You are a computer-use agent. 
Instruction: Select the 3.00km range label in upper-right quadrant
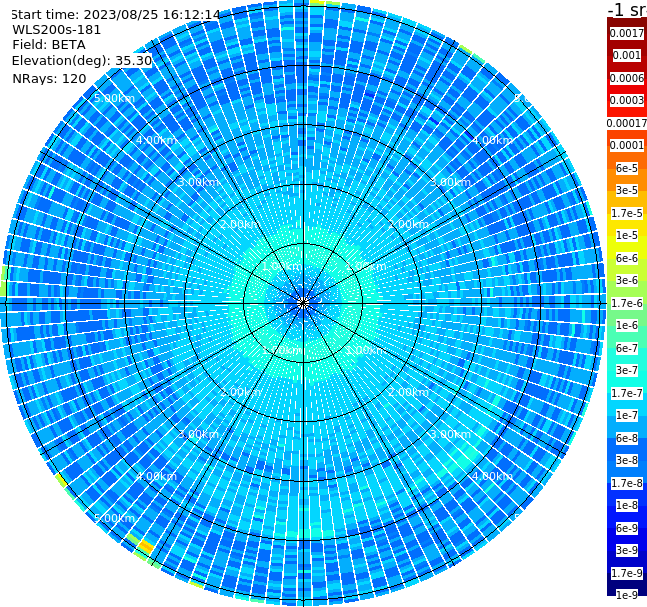tap(451, 182)
